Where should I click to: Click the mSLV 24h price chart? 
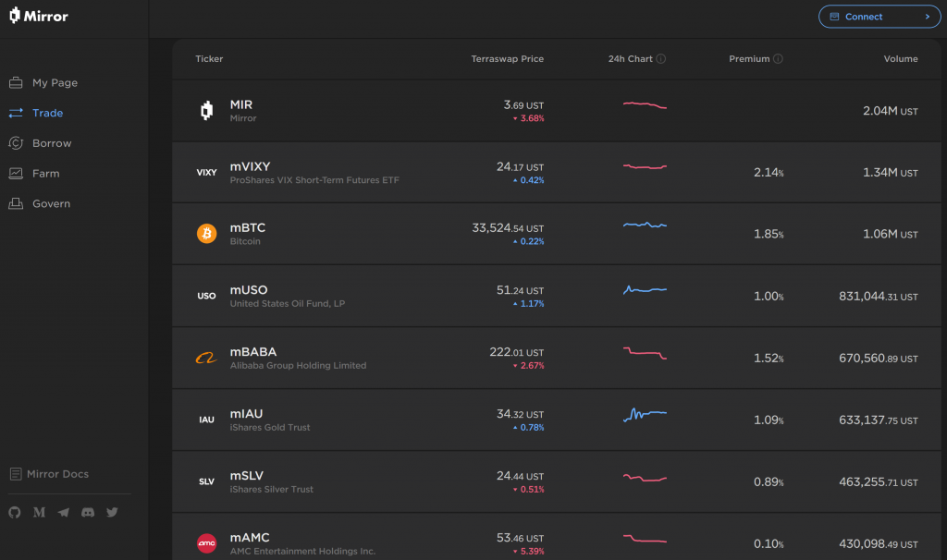coord(645,478)
